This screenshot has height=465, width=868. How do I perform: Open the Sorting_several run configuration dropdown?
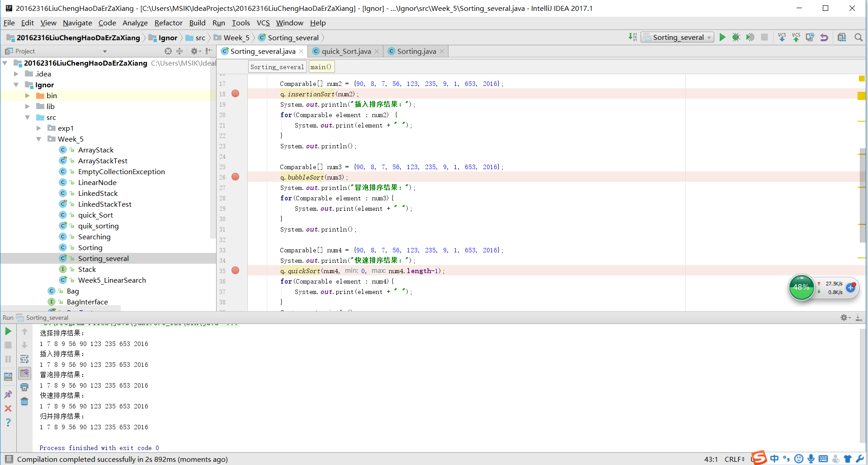(x=678, y=37)
